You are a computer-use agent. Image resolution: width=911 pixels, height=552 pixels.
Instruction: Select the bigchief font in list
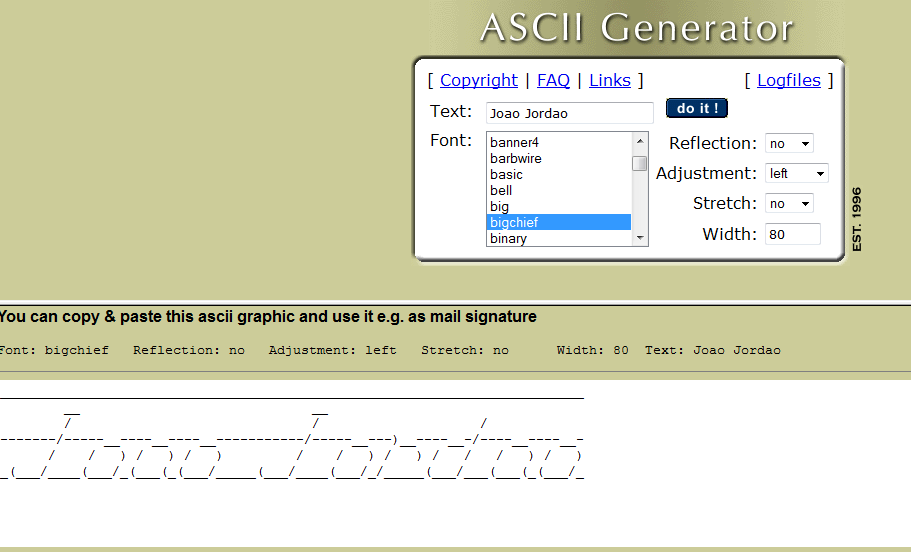click(558, 222)
